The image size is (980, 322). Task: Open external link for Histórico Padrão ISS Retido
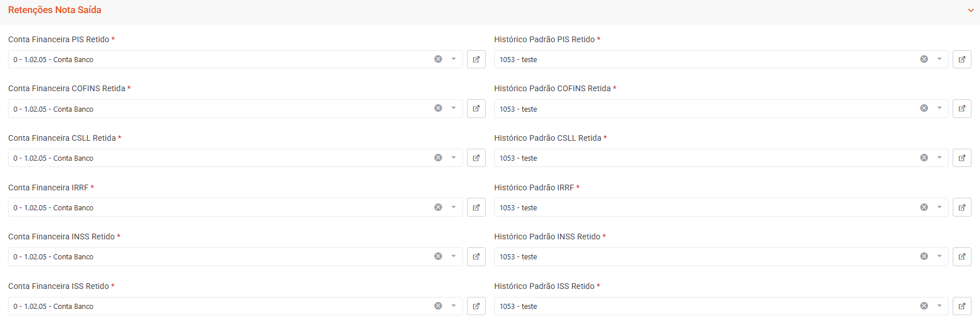[x=962, y=306]
